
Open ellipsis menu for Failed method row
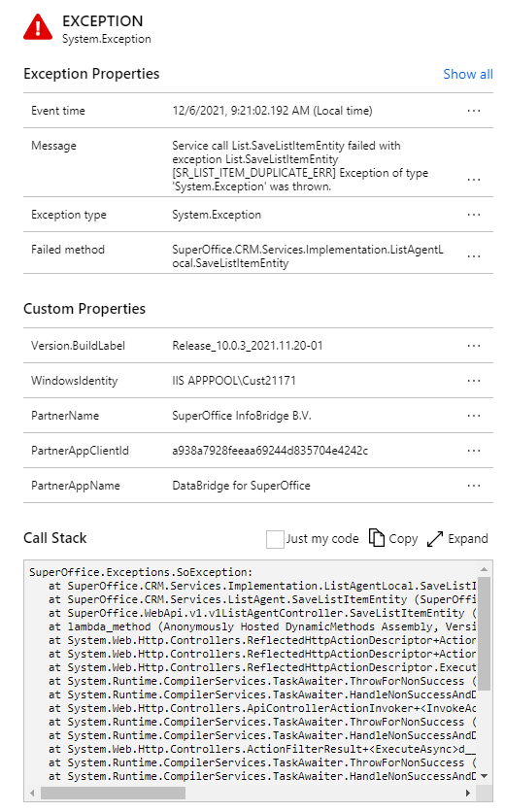tap(473, 256)
